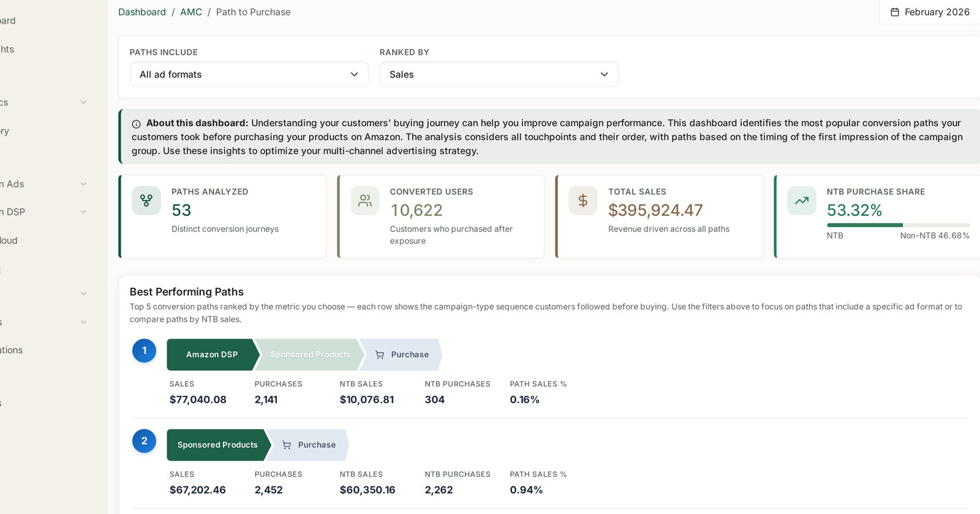Viewport: 980px width, 514px height.
Task: Go to the Dashboard breadcrumb link
Action: point(142,12)
